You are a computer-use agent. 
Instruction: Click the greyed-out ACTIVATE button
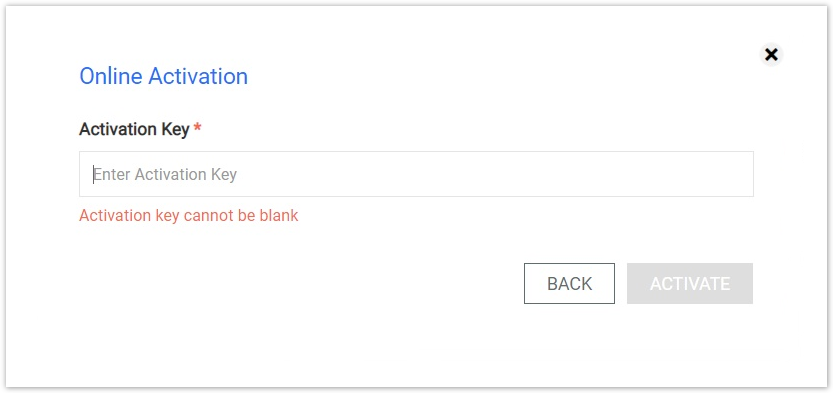tap(690, 284)
